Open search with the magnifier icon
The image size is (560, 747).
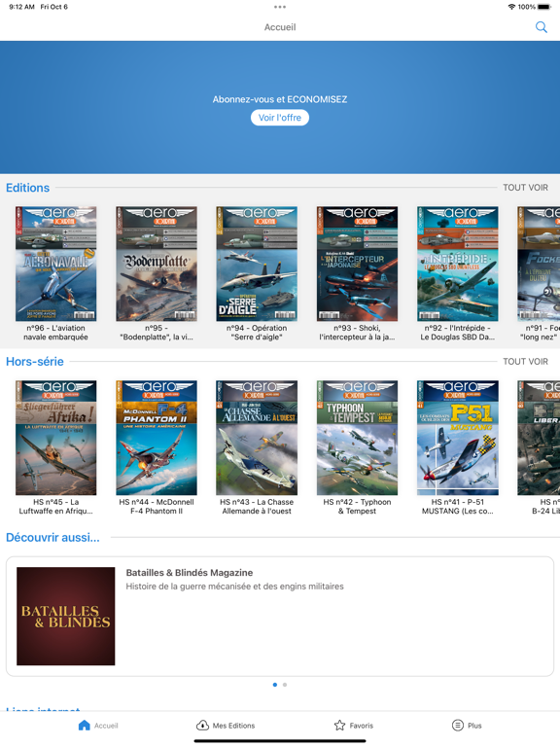541,27
